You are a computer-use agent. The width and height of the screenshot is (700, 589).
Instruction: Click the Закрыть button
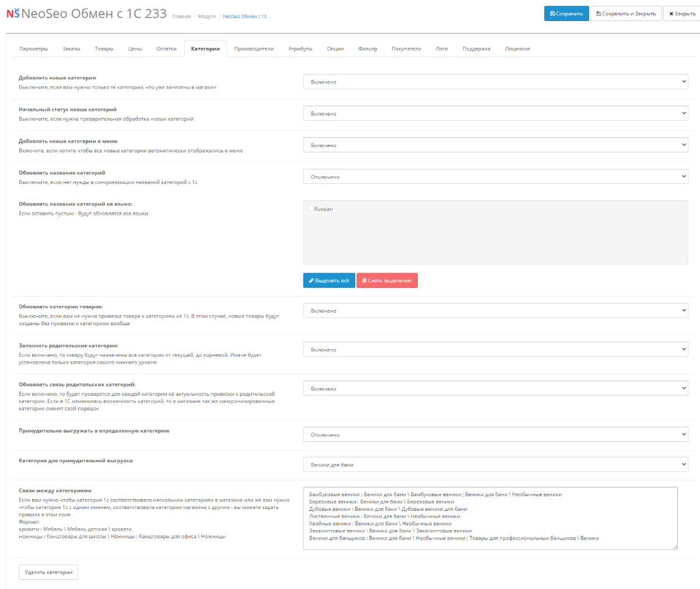(681, 13)
